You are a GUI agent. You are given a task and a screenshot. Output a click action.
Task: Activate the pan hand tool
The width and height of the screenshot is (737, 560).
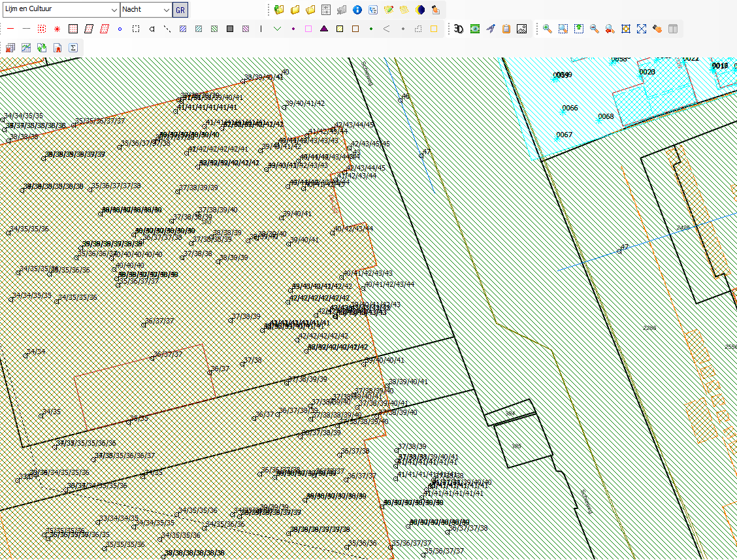(x=657, y=29)
